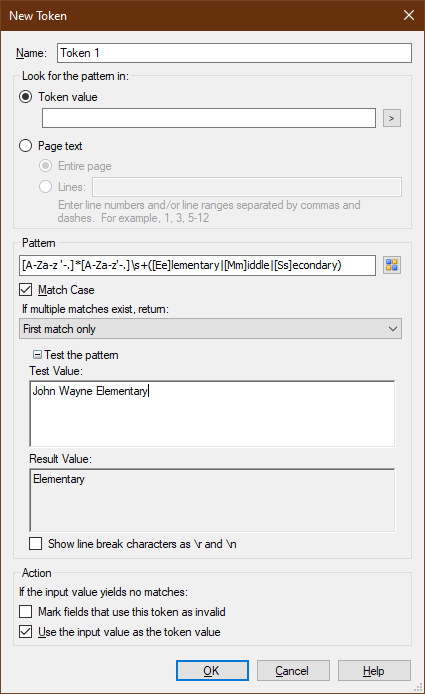This screenshot has width=425, height=694.
Task: Click into the Name field
Action: point(234,53)
